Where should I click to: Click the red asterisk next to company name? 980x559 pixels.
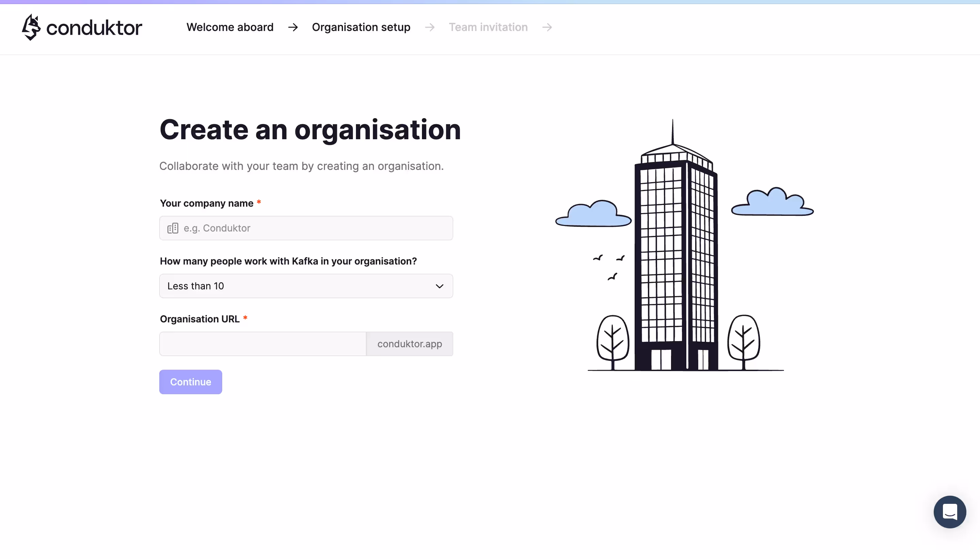click(259, 203)
